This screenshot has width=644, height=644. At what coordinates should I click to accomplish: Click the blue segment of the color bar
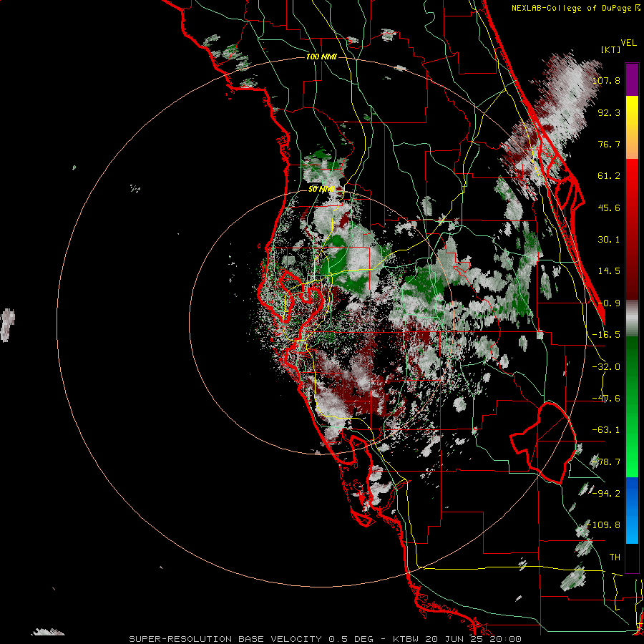click(632, 510)
